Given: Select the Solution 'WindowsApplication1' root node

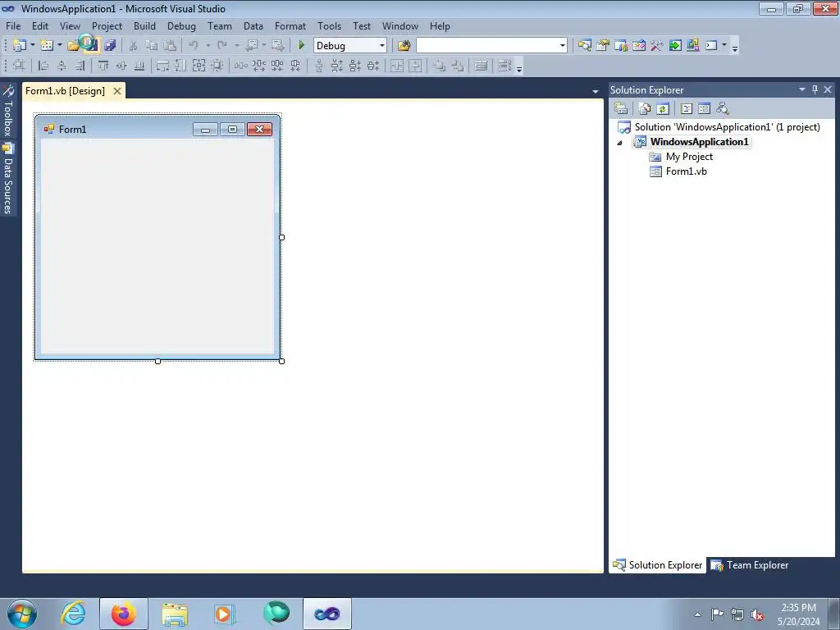Looking at the screenshot, I should [x=727, y=127].
